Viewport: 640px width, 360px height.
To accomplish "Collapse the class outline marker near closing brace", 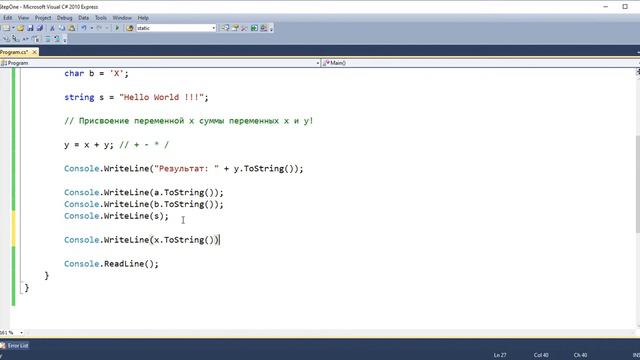I will 22,288.
